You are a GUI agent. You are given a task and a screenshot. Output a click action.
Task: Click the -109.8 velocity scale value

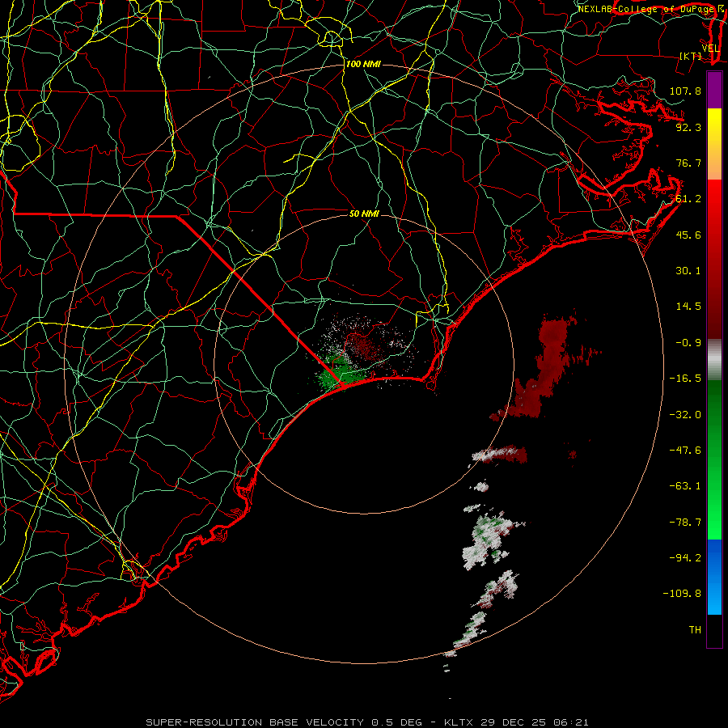682,594
